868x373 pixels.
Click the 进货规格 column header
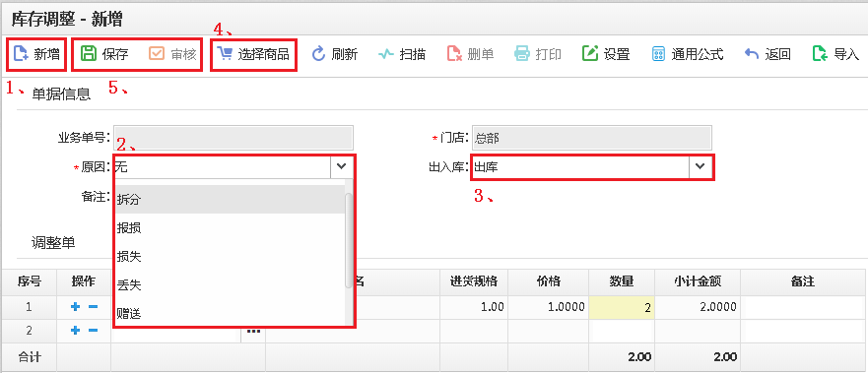(x=475, y=281)
